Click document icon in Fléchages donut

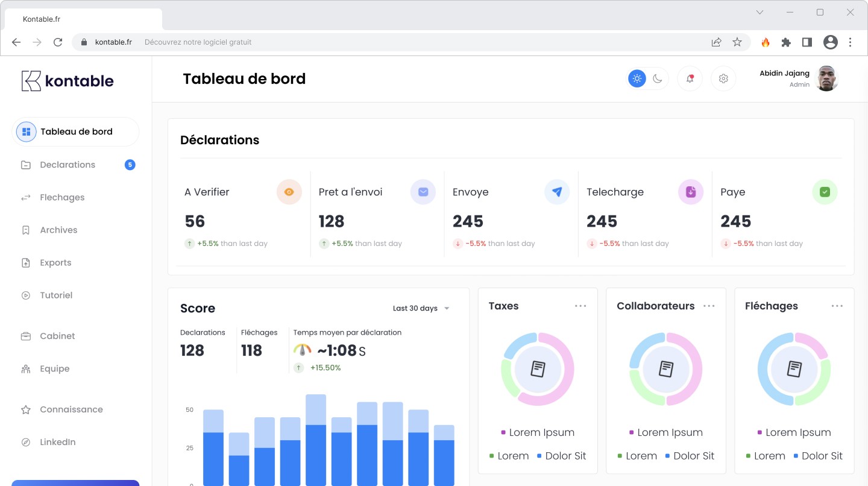[x=794, y=369]
